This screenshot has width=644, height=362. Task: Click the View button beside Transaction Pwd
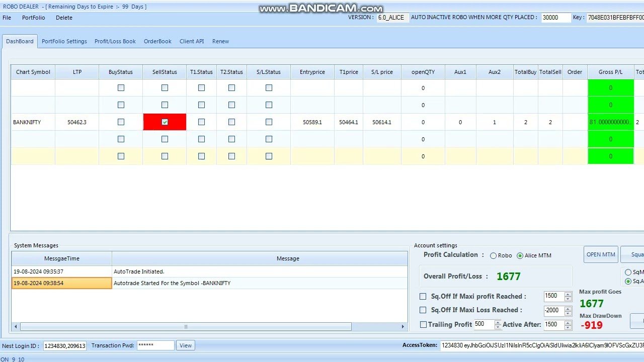click(x=186, y=345)
